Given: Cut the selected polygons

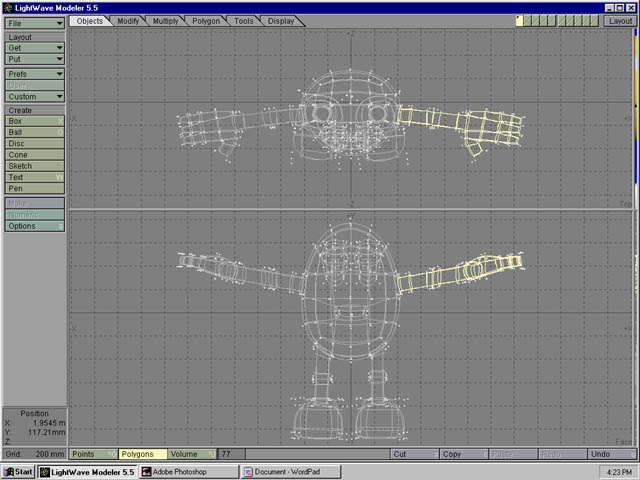Looking at the screenshot, I should click(x=415, y=454).
